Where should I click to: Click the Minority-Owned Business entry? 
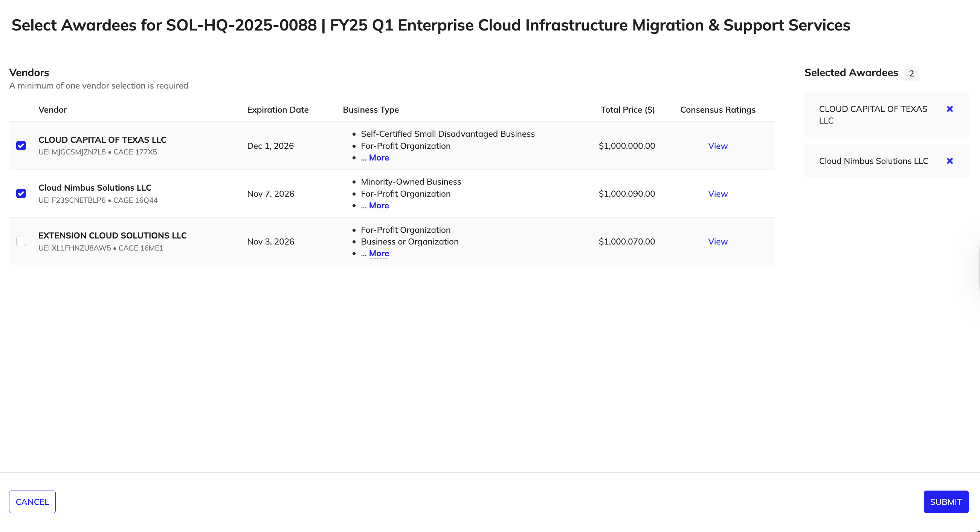point(411,182)
